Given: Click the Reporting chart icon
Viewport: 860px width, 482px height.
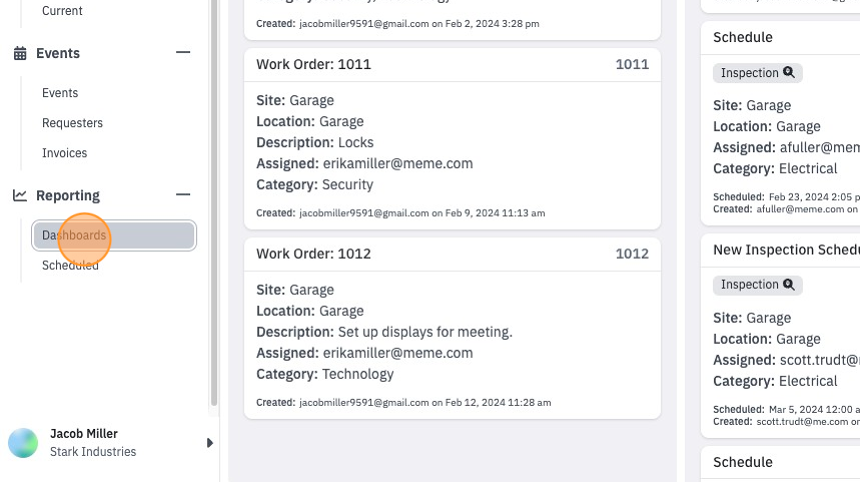Looking at the screenshot, I should coord(20,195).
